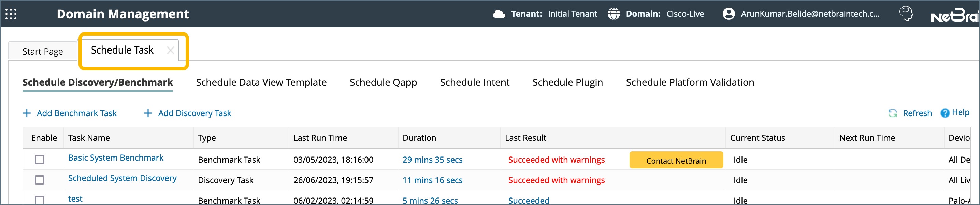Enable the Basic System Benchmark checkbox
Image resolution: width=980 pixels, height=205 pixels.
click(40, 160)
